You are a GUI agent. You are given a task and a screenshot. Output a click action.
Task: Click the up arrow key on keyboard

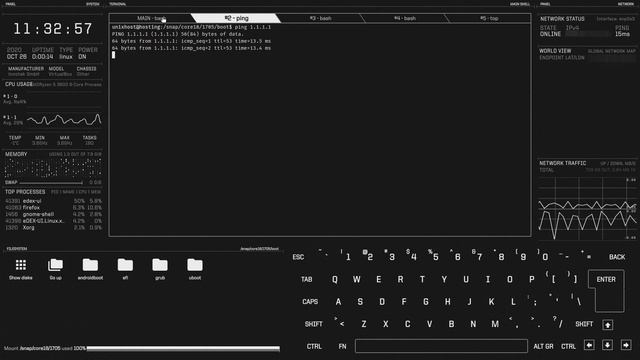coord(607,324)
